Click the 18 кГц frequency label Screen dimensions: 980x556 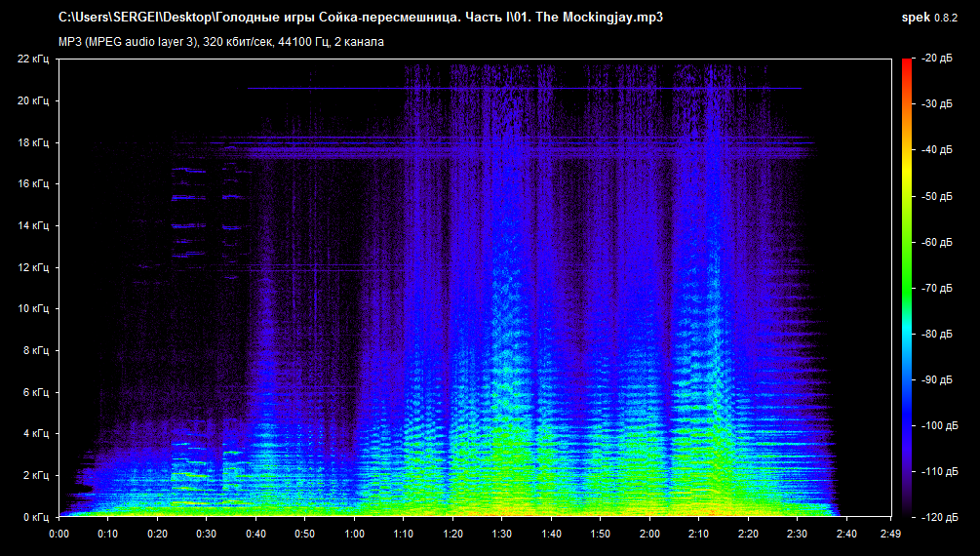(33, 142)
